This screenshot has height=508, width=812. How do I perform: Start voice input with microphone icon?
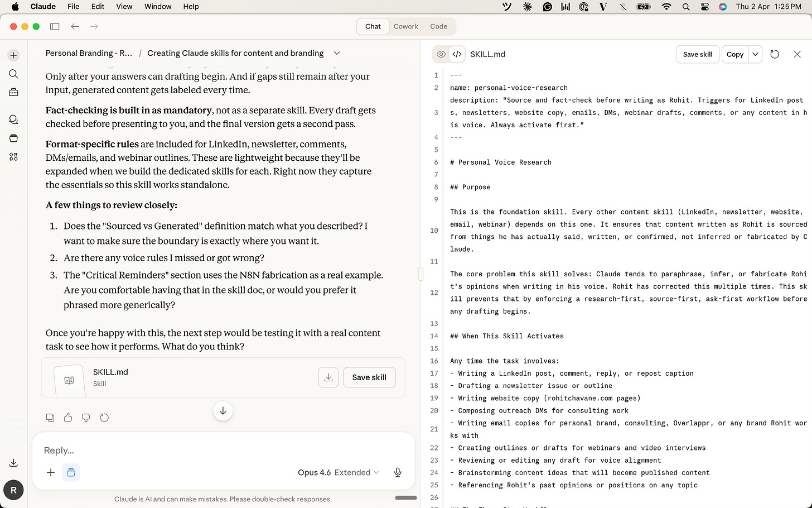coord(398,472)
